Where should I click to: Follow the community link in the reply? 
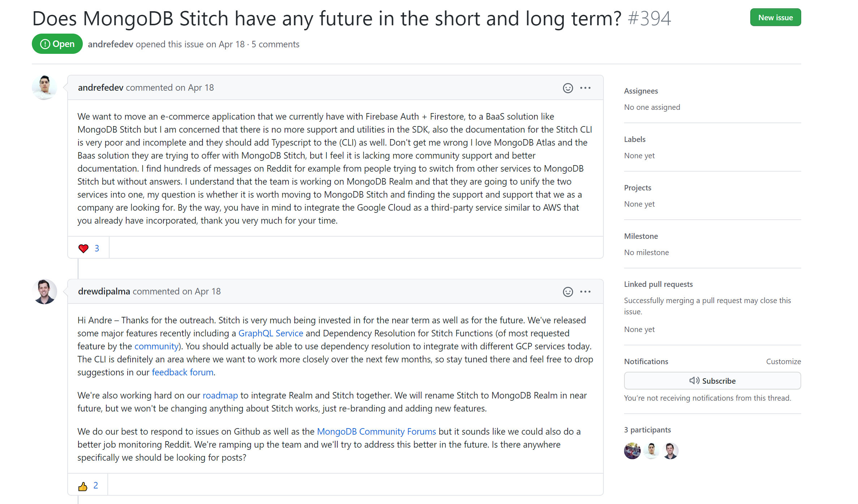pos(156,346)
